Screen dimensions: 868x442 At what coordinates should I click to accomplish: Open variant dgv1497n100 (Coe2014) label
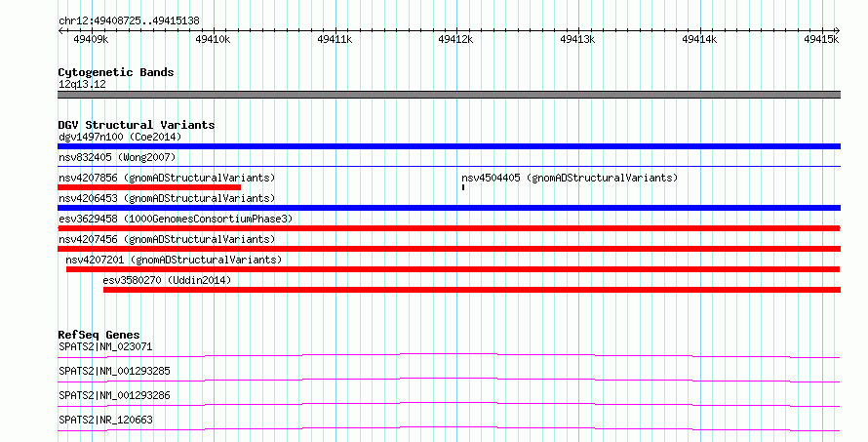tap(120, 137)
